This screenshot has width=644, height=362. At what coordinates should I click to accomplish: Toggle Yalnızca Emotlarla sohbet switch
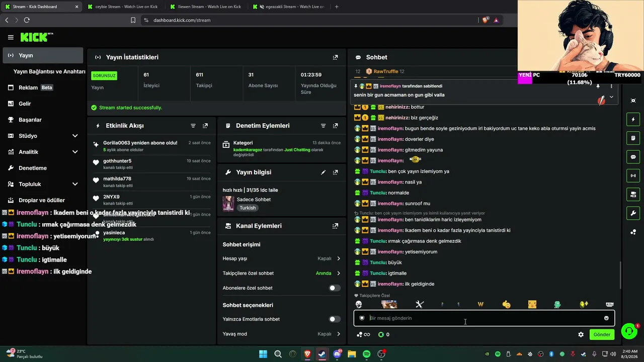click(x=335, y=319)
